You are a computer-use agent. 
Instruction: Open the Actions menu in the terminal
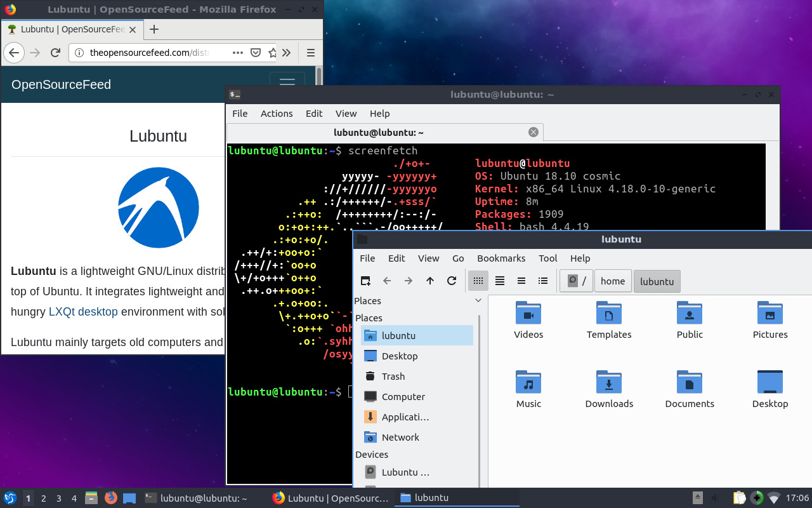(277, 113)
